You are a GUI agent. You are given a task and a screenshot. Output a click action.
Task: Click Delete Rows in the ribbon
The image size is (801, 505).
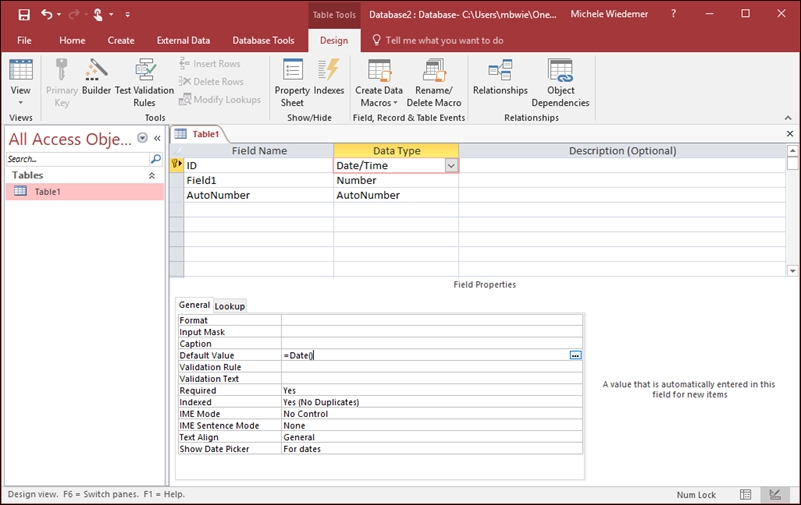[x=211, y=82]
